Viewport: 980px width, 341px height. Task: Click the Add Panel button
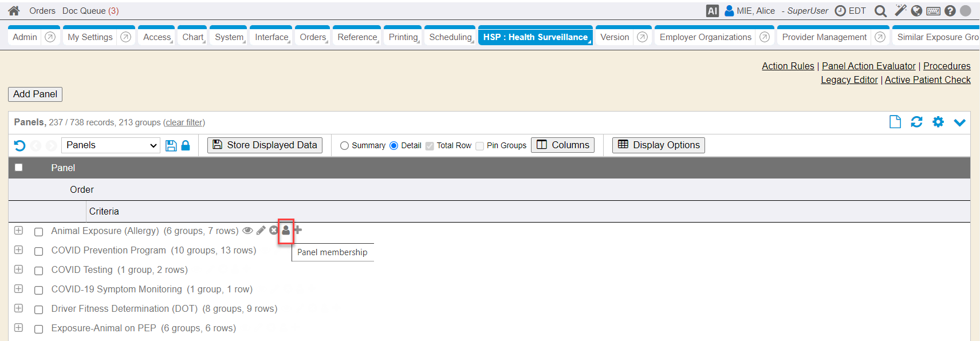pyautogui.click(x=35, y=94)
